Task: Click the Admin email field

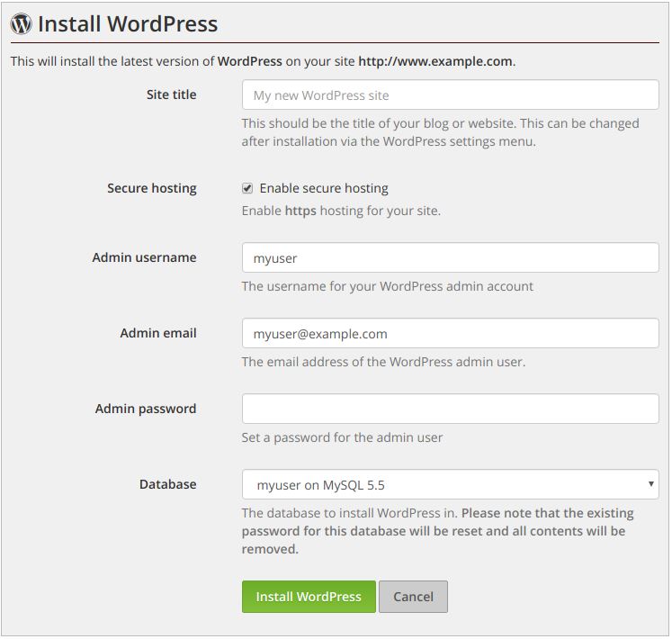Action: coord(450,333)
